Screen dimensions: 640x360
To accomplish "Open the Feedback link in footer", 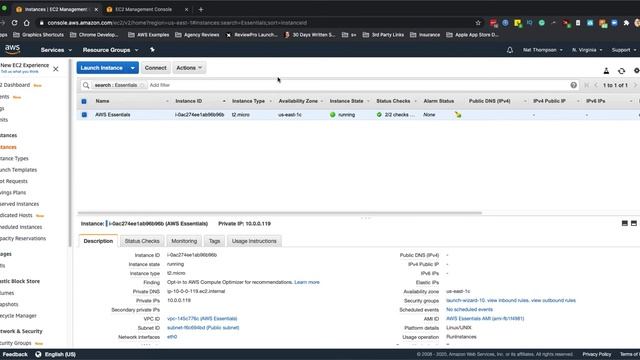I will pos(15,354).
